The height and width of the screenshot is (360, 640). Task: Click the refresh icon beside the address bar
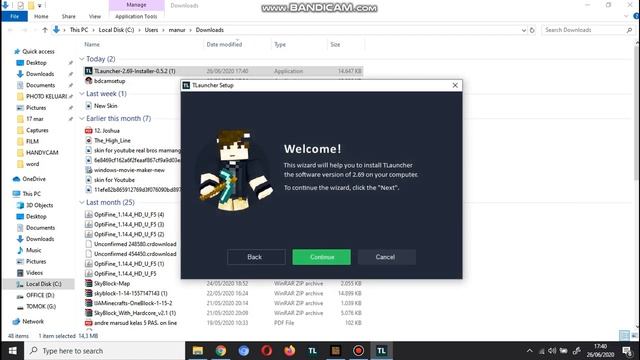532,30
